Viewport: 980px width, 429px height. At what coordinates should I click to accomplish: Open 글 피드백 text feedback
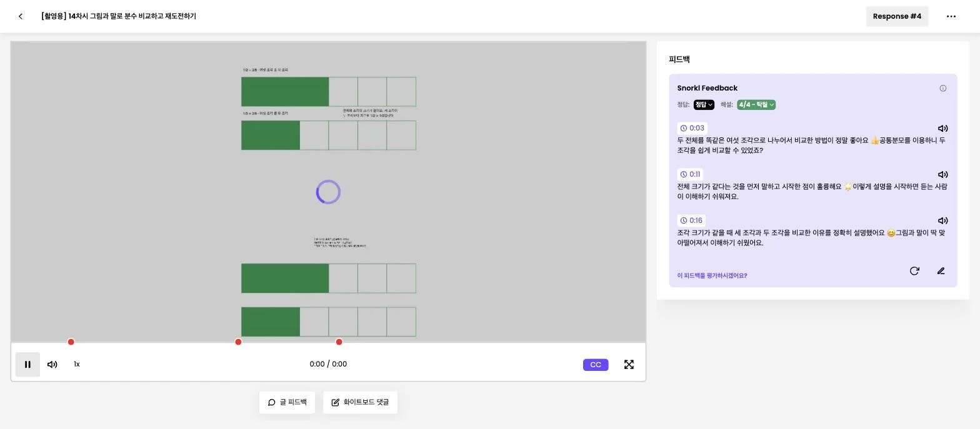point(287,402)
